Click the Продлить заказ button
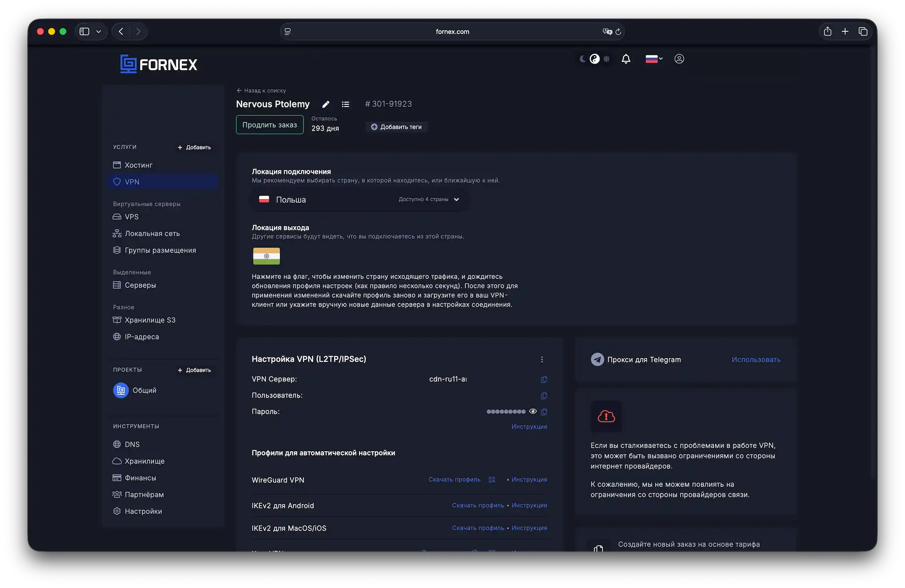Screen dimensions: 905x588 [x=269, y=124]
